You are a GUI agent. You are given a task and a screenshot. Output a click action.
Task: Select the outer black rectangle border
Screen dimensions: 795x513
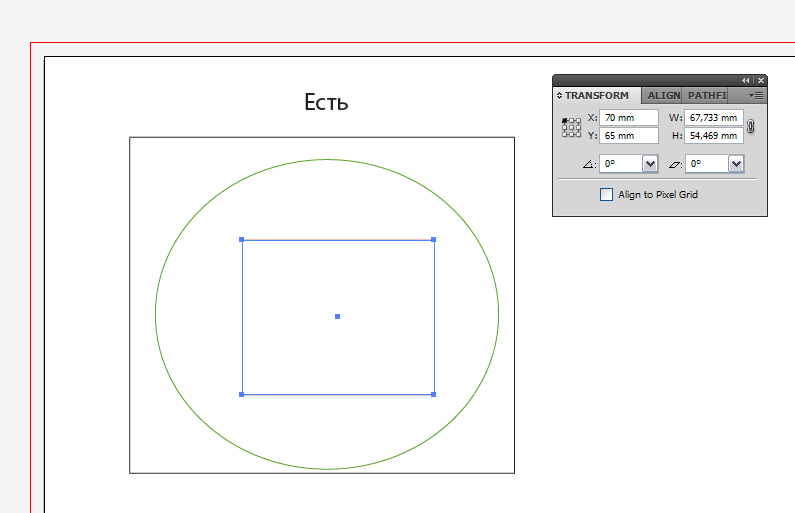[322, 137]
